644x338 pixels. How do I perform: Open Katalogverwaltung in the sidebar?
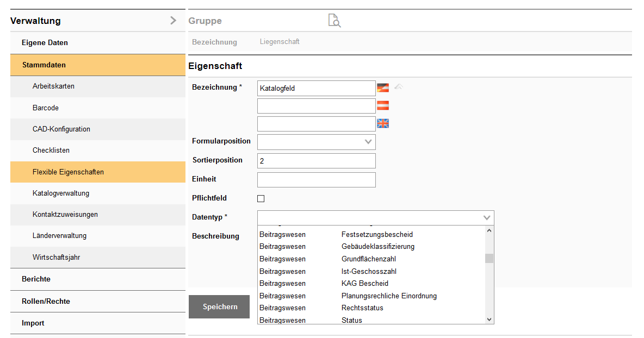(x=61, y=193)
